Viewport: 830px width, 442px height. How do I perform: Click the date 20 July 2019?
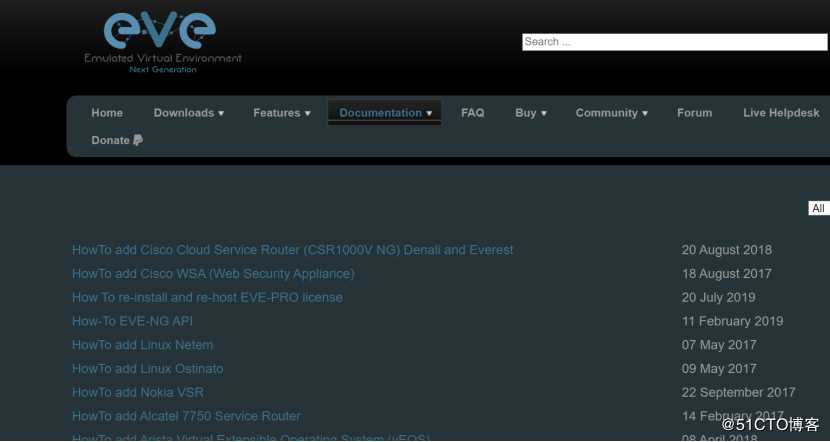(x=718, y=297)
